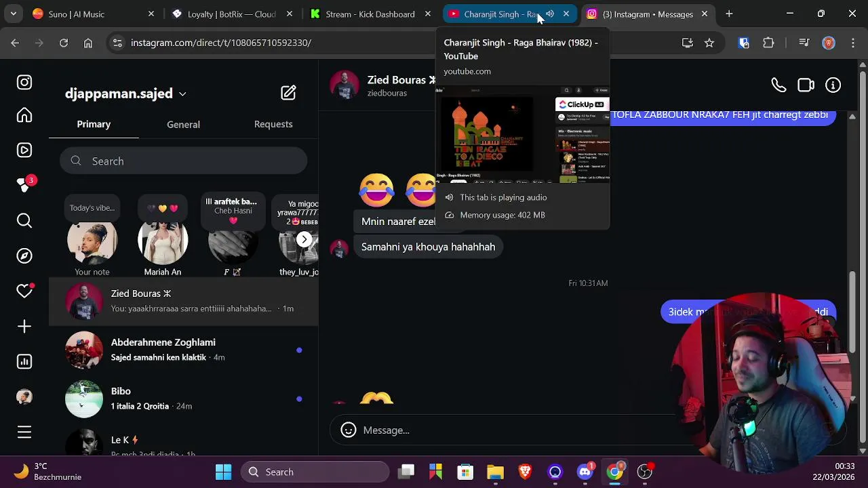Open the Abderahmene Zoghlami conversation

point(184,350)
